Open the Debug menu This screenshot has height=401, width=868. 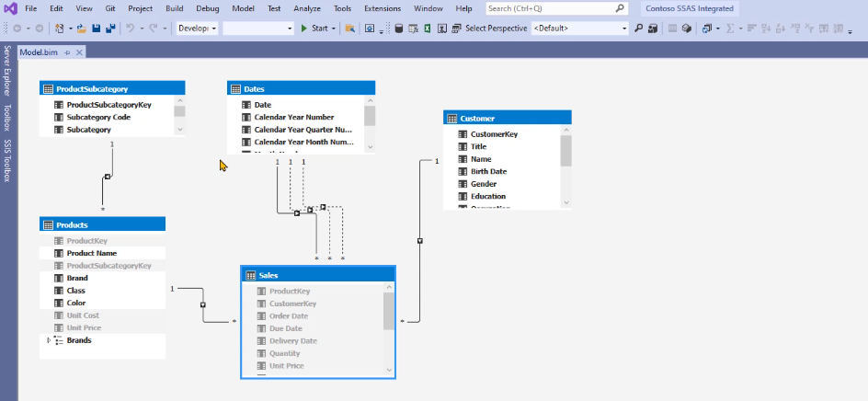click(x=208, y=8)
